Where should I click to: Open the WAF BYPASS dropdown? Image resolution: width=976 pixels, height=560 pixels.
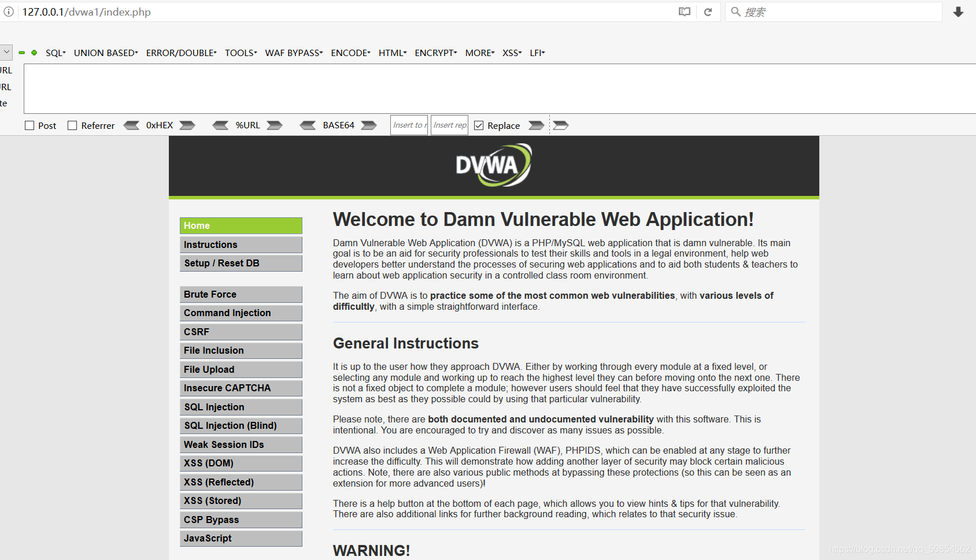(x=294, y=53)
